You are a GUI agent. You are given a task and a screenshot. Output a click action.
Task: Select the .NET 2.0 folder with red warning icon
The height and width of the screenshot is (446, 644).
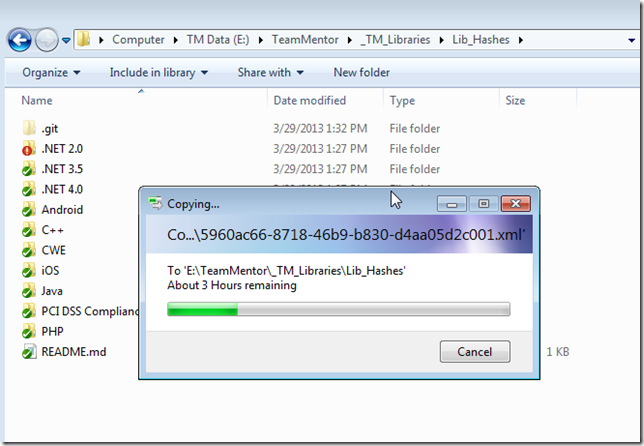29,149
